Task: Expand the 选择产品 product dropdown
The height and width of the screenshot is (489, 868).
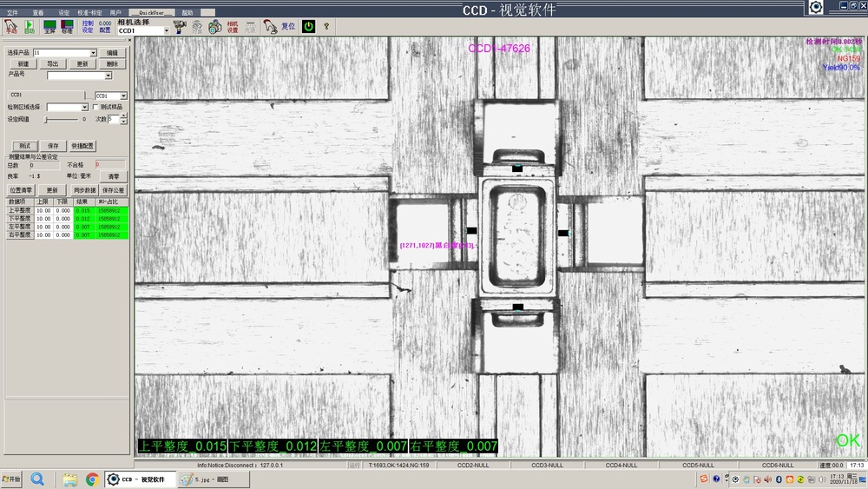Action: click(95, 53)
